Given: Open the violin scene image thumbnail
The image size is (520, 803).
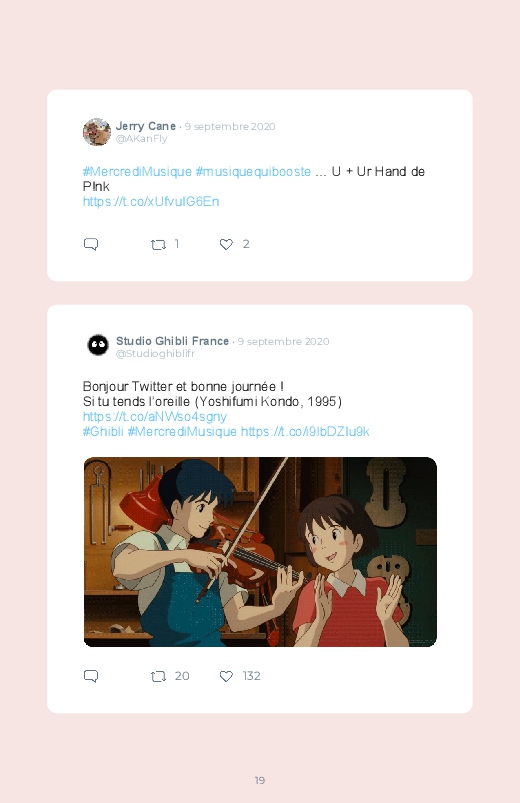Looking at the screenshot, I should (260, 552).
